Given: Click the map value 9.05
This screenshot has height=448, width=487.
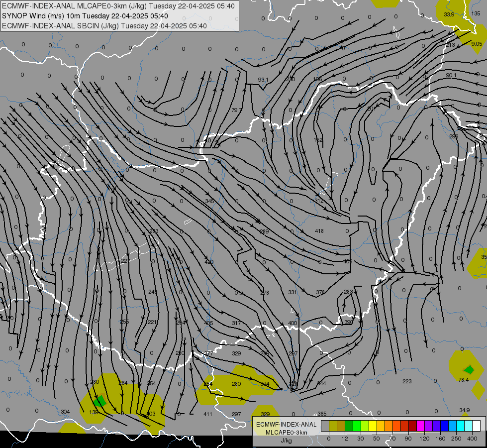Looking at the screenshot, I should click(x=477, y=44).
